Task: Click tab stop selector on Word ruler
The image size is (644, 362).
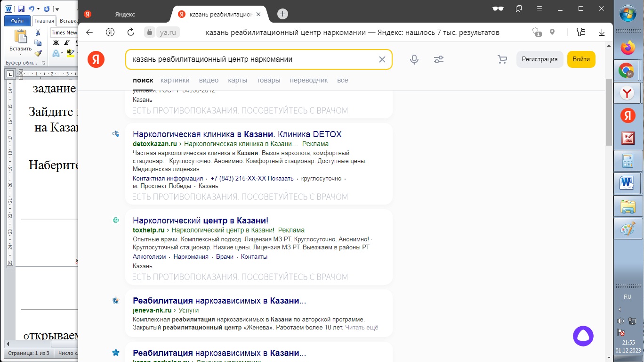Action: coord(10,74)
